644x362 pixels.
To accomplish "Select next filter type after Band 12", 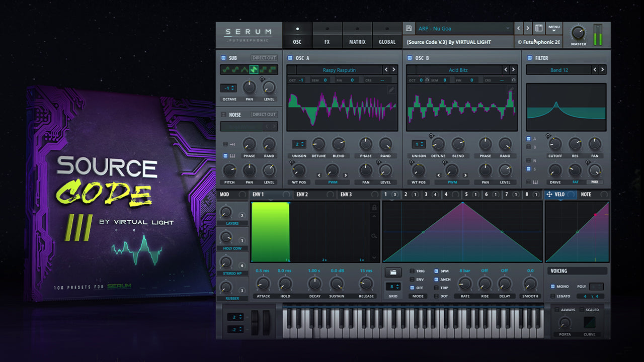I will 602,70.
